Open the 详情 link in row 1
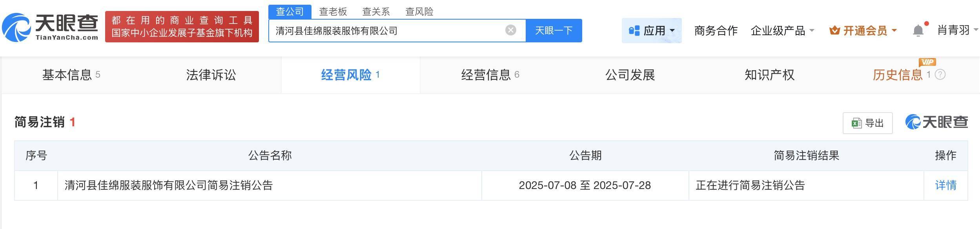Viewport: 980px width, 229px height. [945, 185]
